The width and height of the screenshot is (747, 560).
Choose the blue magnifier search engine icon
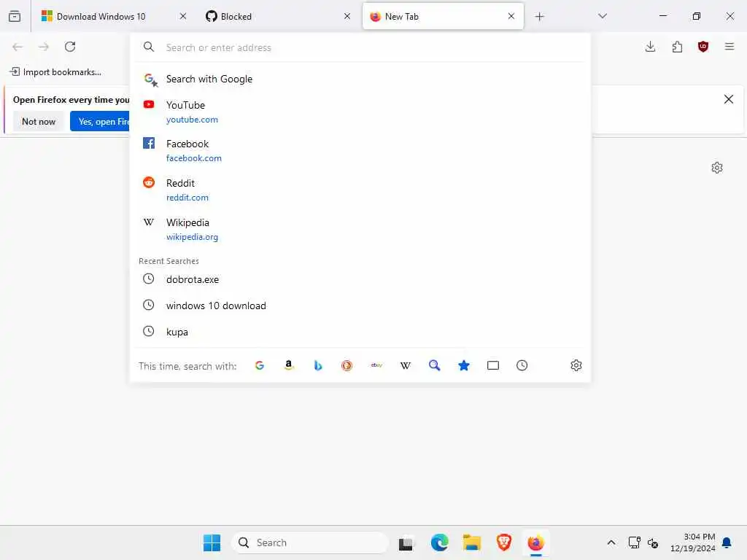coord(435,365)
